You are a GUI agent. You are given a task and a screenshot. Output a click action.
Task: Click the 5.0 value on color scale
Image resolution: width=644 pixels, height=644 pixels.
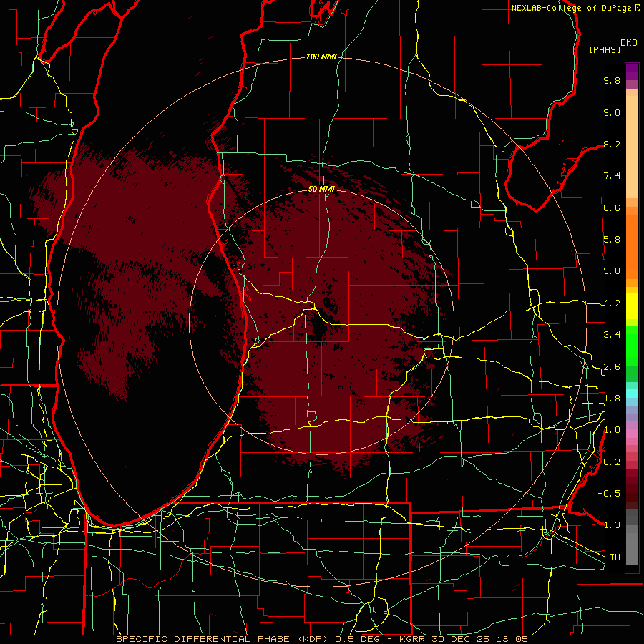click(x=612, y=271)
